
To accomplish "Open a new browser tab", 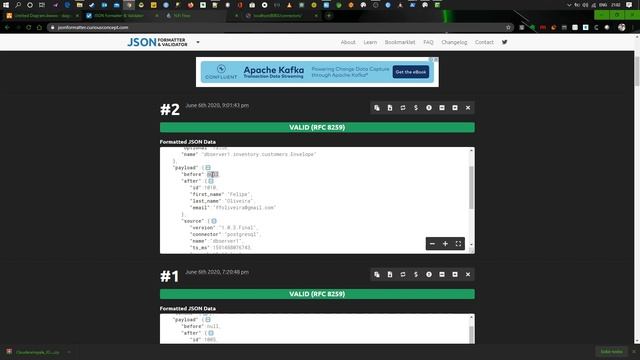I will 329,16.
